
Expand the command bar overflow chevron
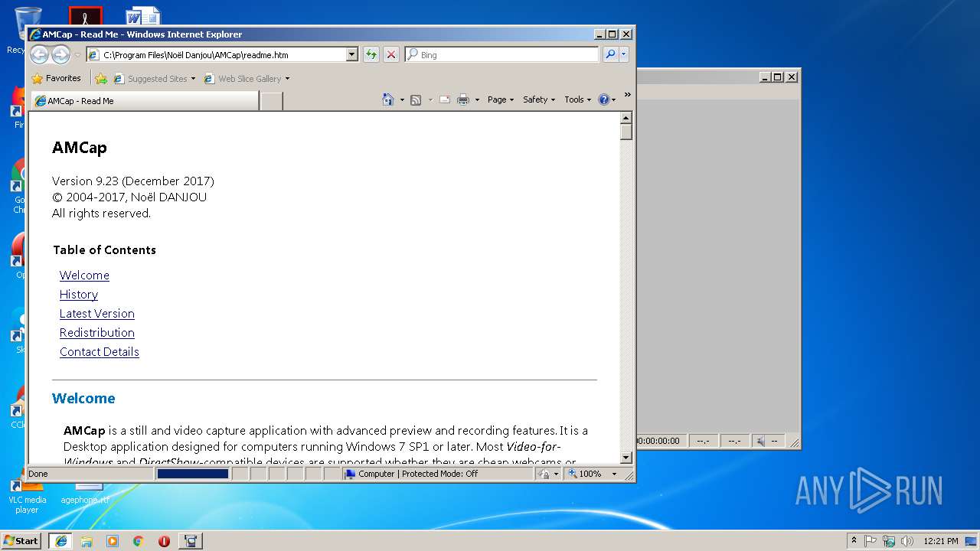(627, 95)
